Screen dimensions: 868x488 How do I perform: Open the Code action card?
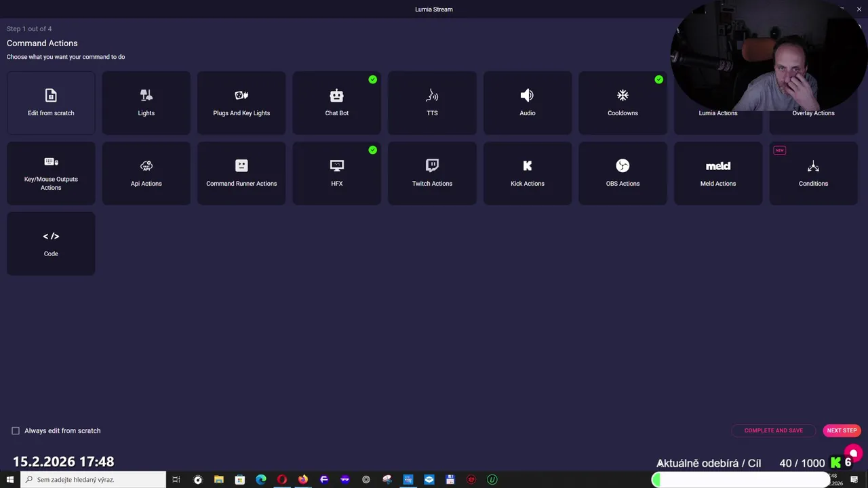51,243
